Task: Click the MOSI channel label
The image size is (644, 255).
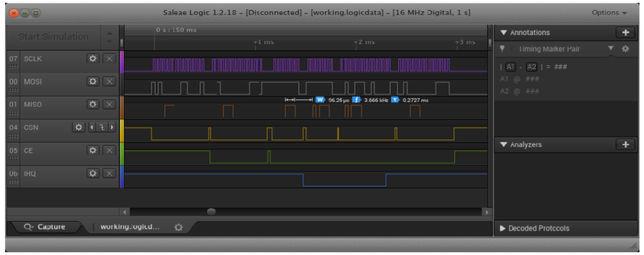Action: [x=33, y=82]
